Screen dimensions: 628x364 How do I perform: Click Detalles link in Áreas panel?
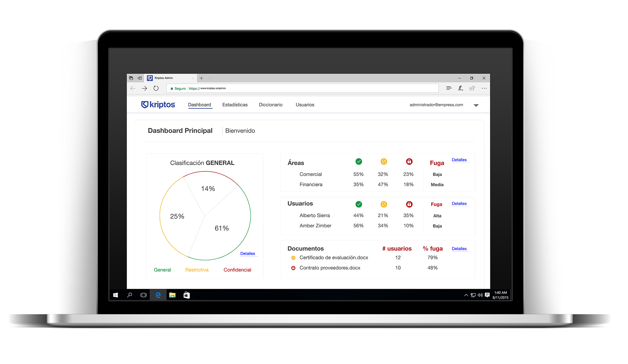point(459,160)
